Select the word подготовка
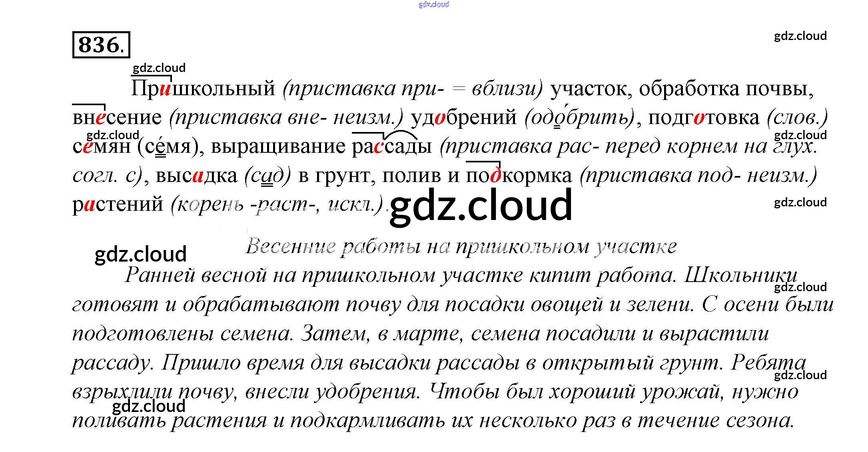This screenshot has width=868, height=452. (x=703, y=118)
